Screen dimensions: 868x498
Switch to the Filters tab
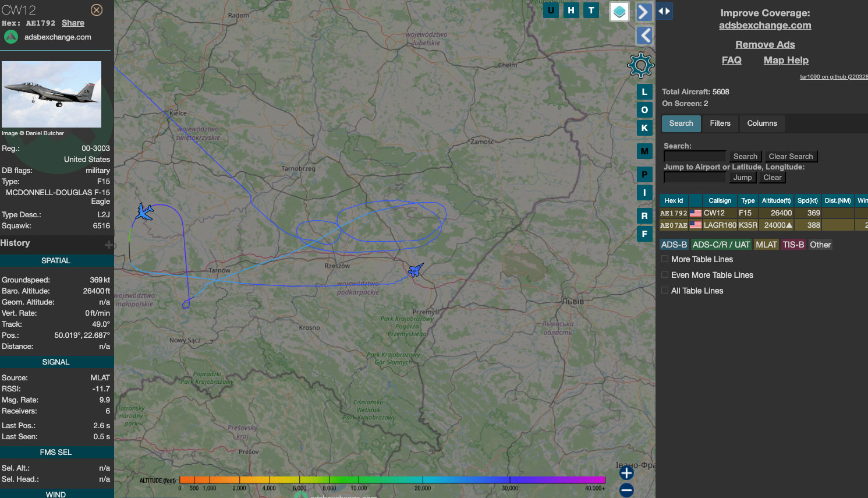720,123
